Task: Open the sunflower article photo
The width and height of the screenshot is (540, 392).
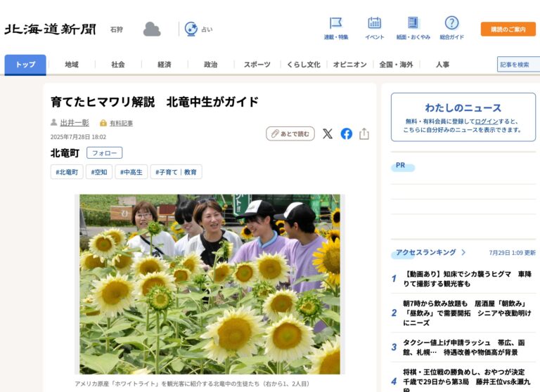Action: pos(210,284)
